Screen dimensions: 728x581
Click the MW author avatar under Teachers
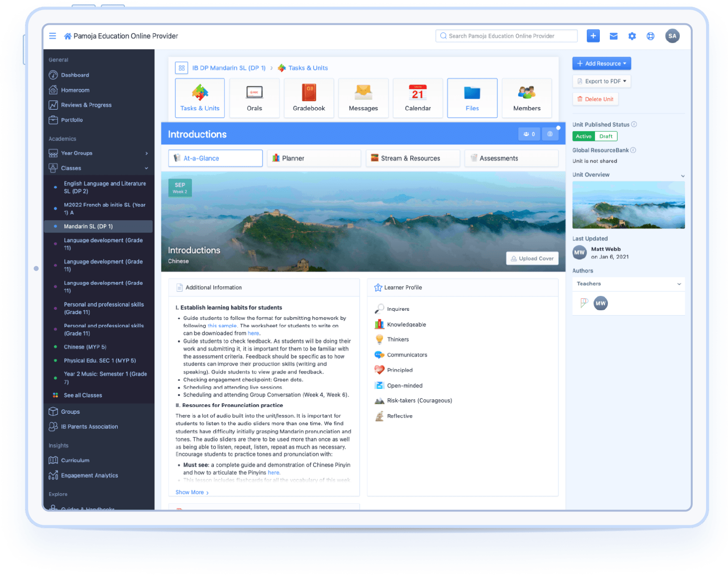coord(601,303)
